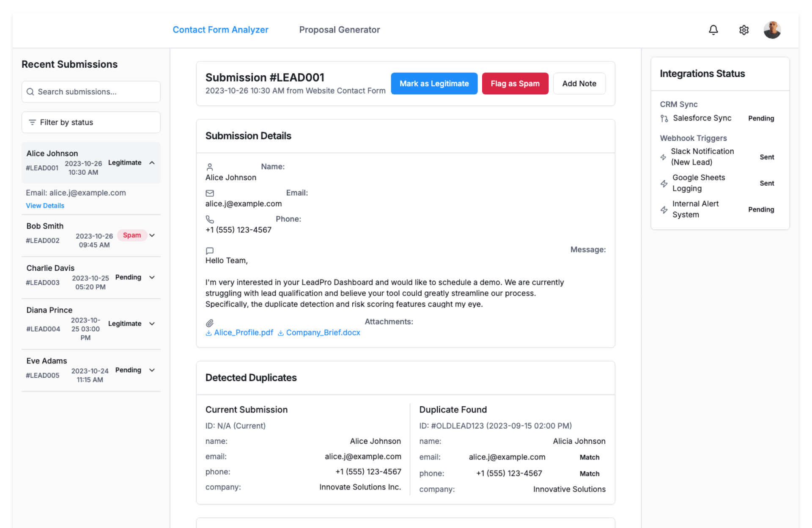This screenshot has width=812, height=528.
Task: Select the Contact Form Analyzer tab
Action: pyautogui.click(x=220, y=30)
